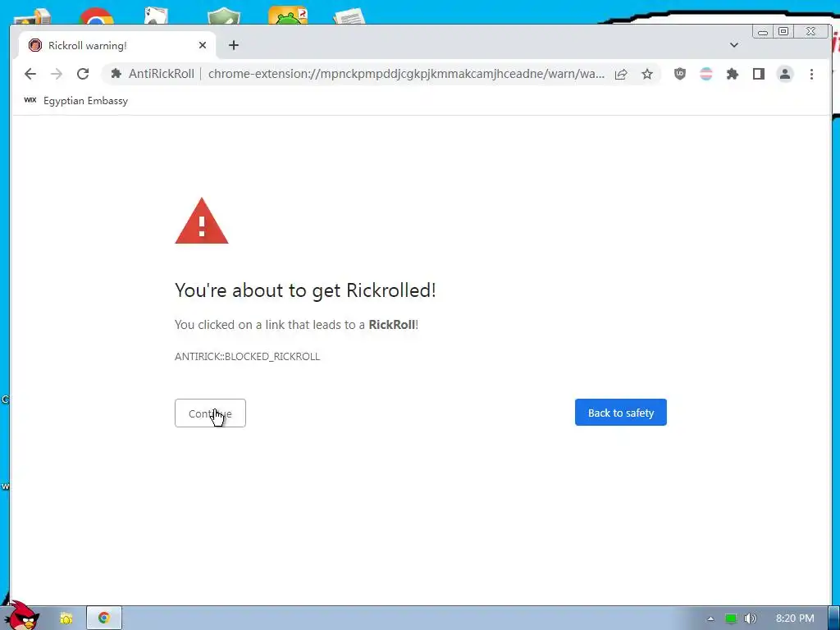Restore the Chrome window size
The image size is (840, 630).
[x=783, y=32]
